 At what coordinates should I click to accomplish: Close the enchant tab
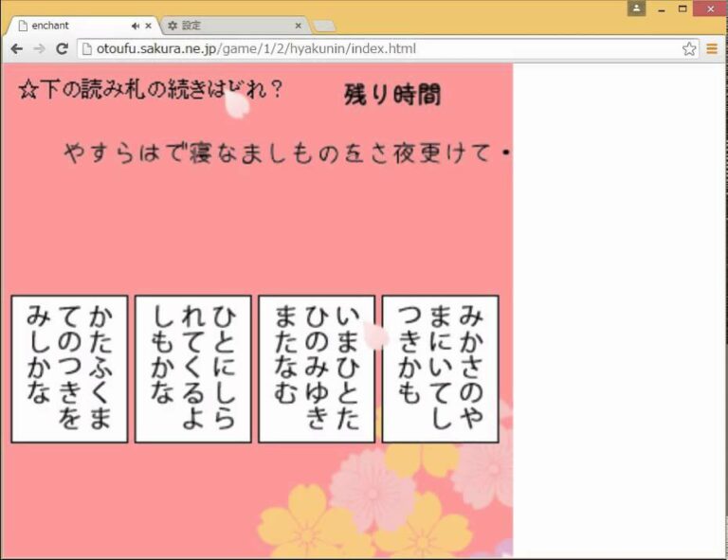pos(149,26)
